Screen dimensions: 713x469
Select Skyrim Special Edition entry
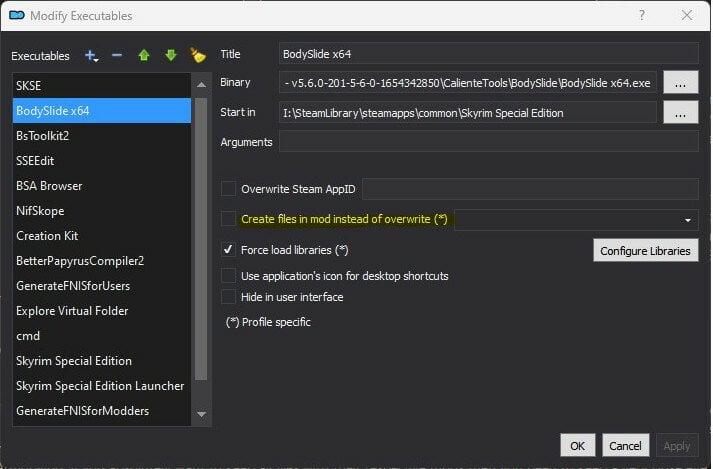click(102, 361)
